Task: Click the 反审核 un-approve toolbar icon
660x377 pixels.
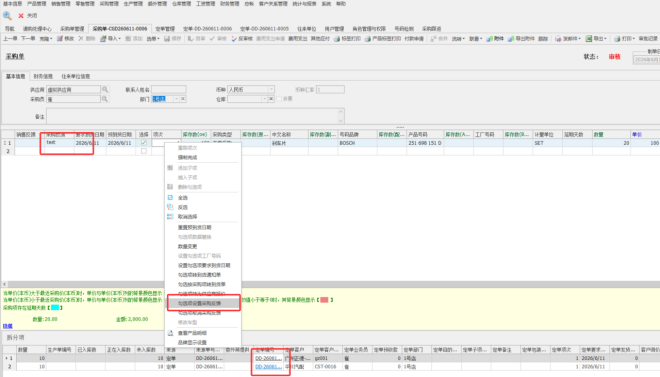Action: point(234,38)
